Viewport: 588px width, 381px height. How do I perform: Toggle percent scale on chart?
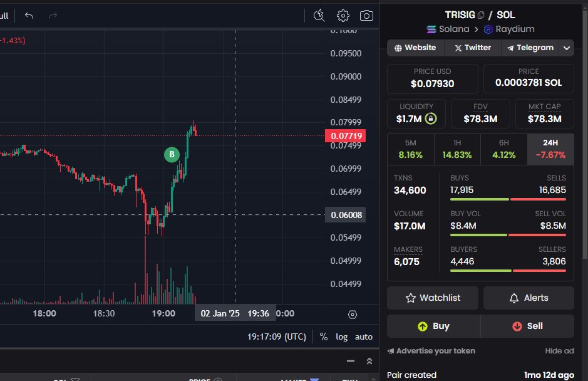(x=323, y=337)
